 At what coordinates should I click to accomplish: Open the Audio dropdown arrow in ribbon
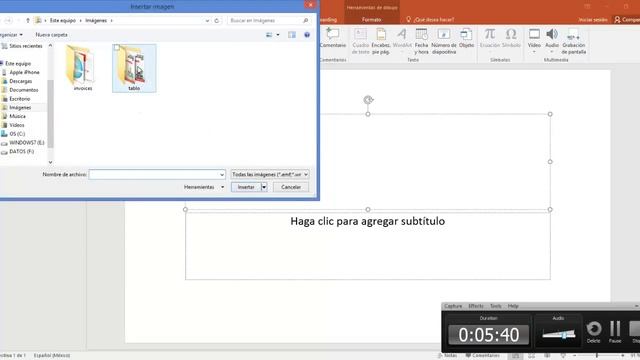(x=552, y=52)
